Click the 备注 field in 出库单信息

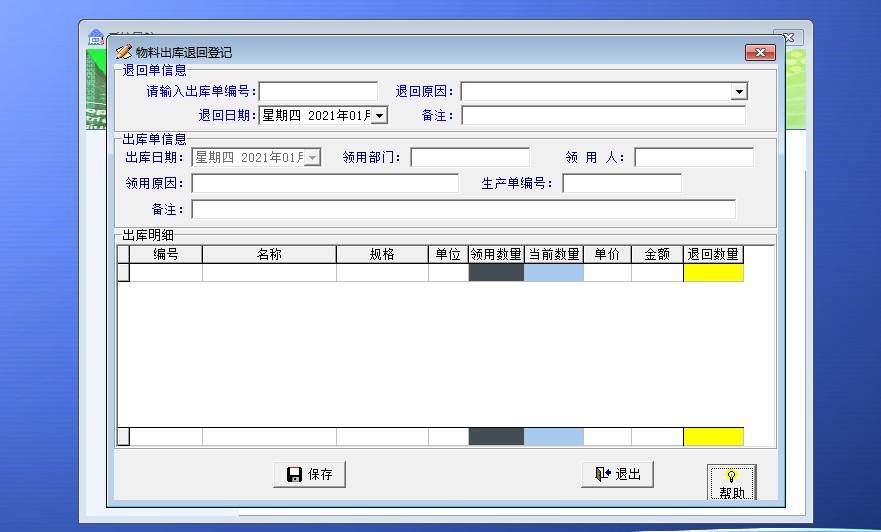click(x=464, y=209)
